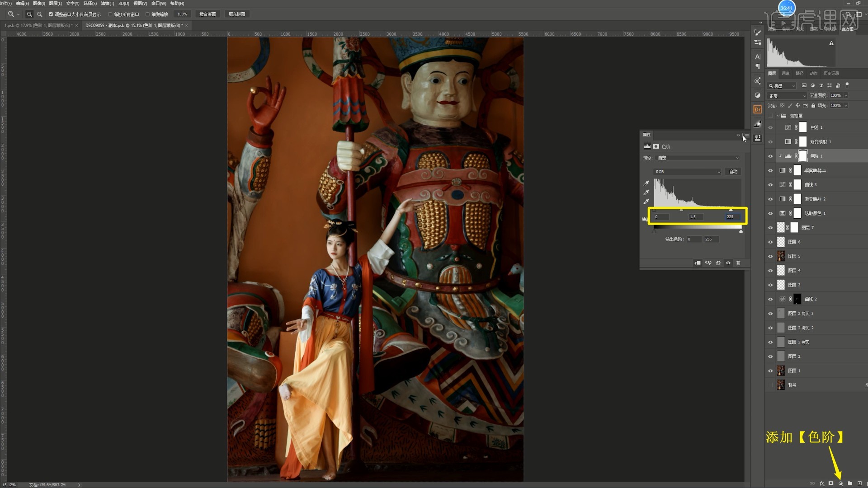Screen dimensions: 868x488
Task: Open the 预设 preset dropdown
Action: [698, 158]
